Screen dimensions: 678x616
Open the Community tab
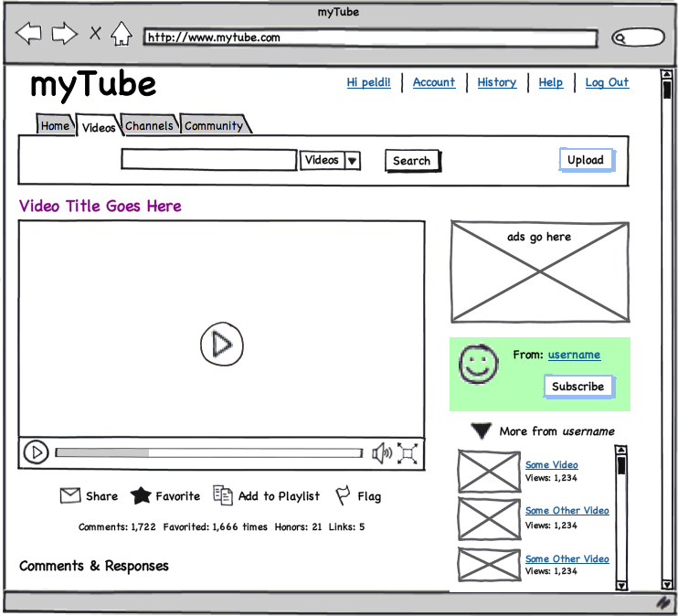point(214,125)
